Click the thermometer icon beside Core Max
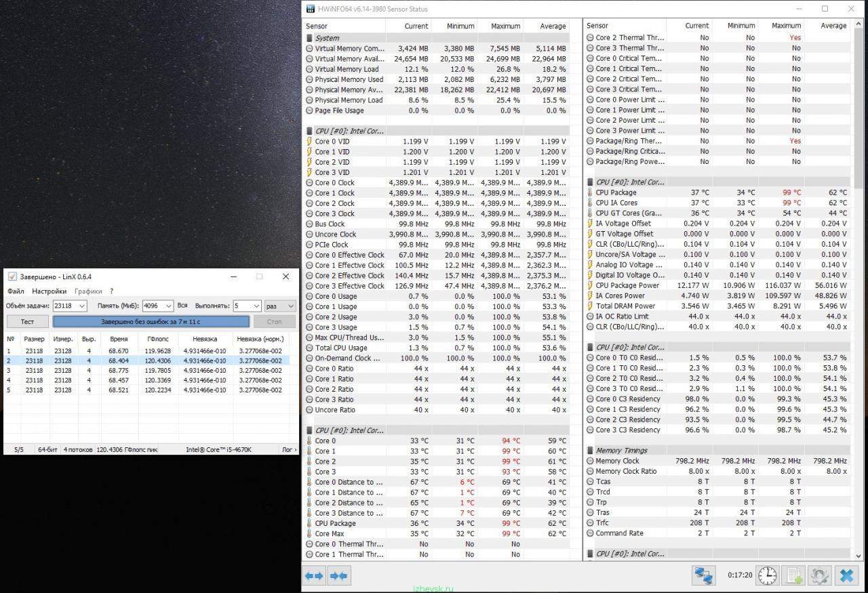This screenshot has height=593, width=868. click(x=310, y=534)
